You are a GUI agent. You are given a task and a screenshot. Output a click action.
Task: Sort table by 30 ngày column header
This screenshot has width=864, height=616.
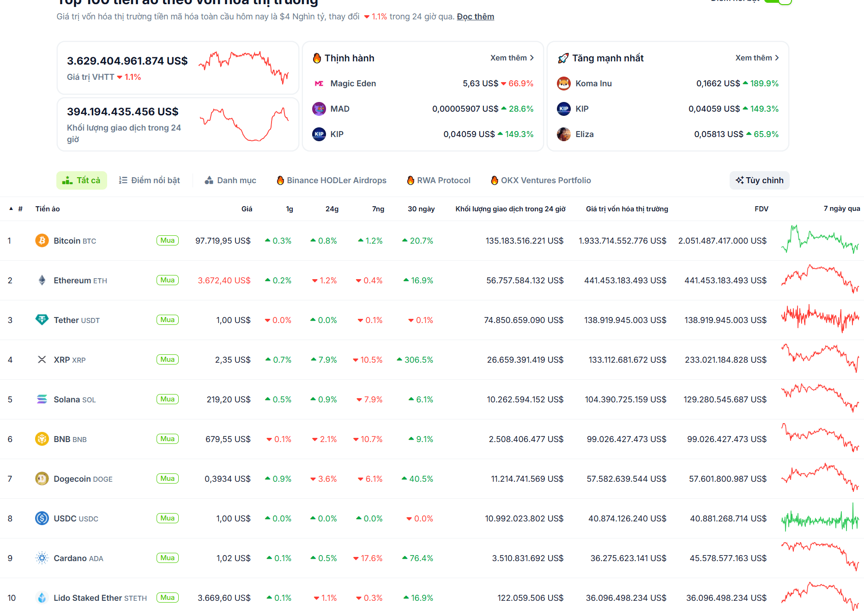[x=421, y=209]
